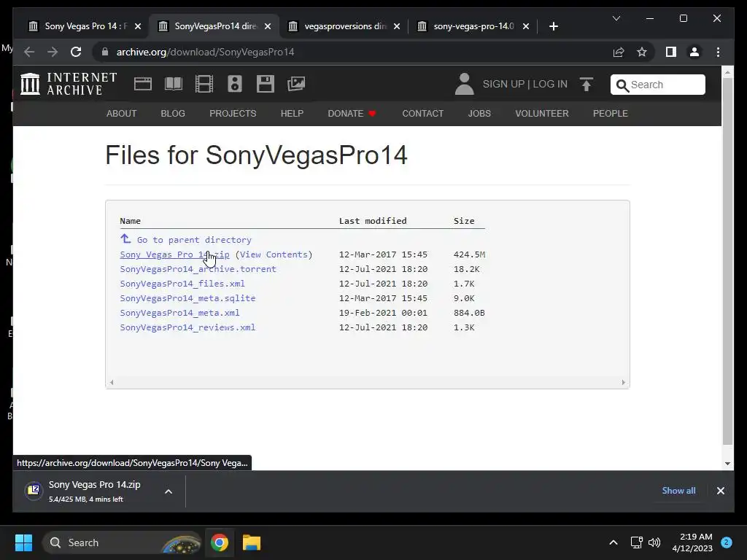Go back with browser back arrow
Screen dimensions: 747x560
pos(29,52)
